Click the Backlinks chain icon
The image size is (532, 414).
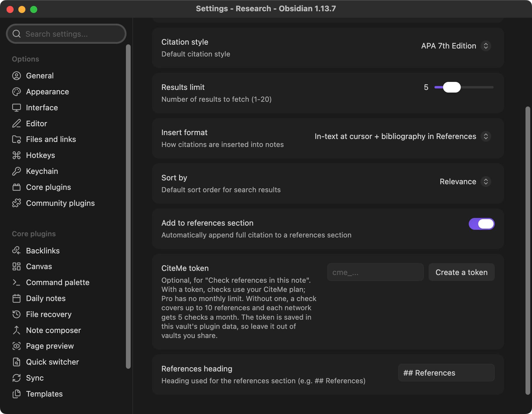pos(17,251)
